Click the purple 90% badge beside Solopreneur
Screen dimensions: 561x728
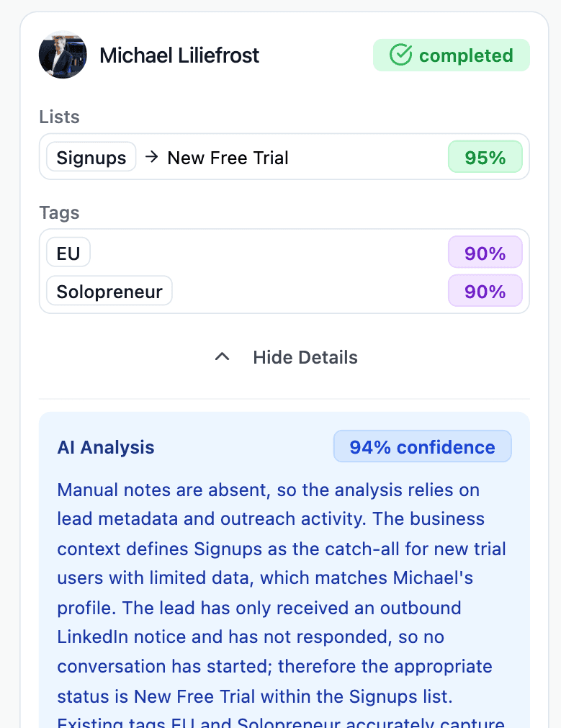coord(485,291)
